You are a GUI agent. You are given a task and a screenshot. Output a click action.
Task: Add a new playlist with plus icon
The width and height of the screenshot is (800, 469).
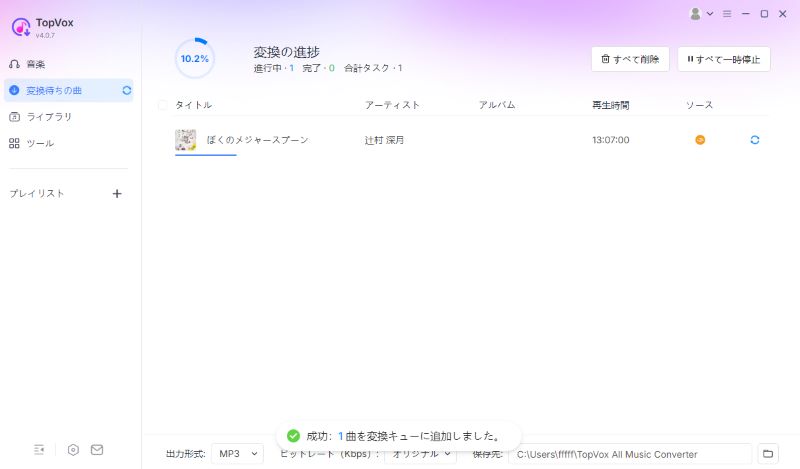[x=117, y=193]
